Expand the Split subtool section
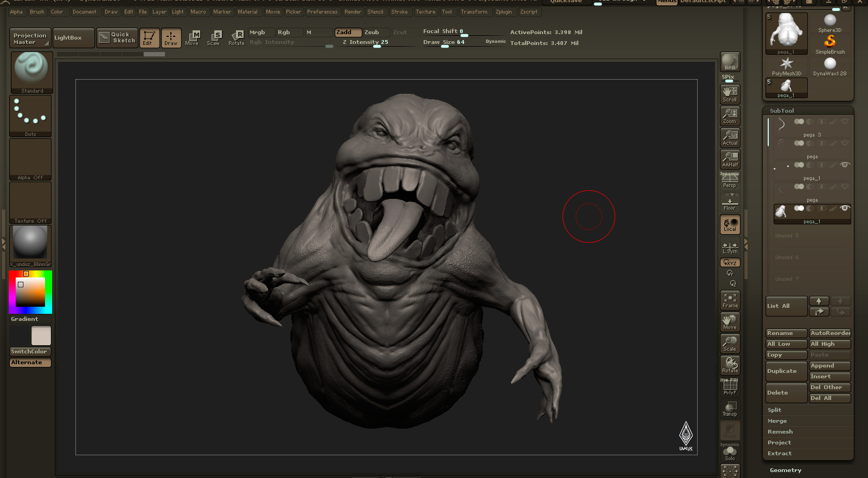Image resolution: width=868 pixels, height=478 pixels. 775,410
